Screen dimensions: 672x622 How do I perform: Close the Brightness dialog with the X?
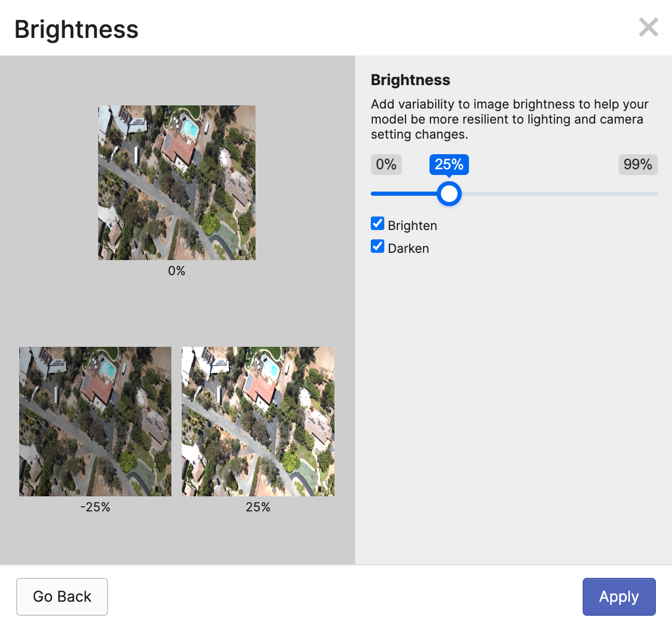pyautogui.click(x=648, y=28)
